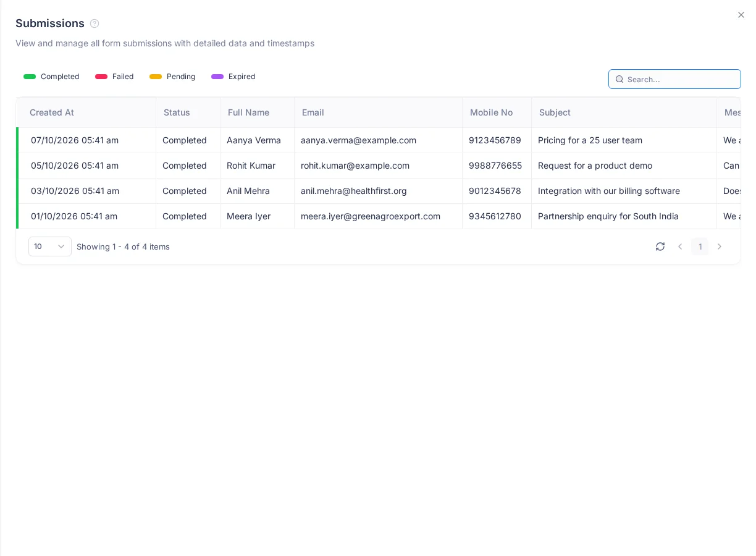Click mobile number 9012345678
The image size is (756, 556).
coord(495,191)
